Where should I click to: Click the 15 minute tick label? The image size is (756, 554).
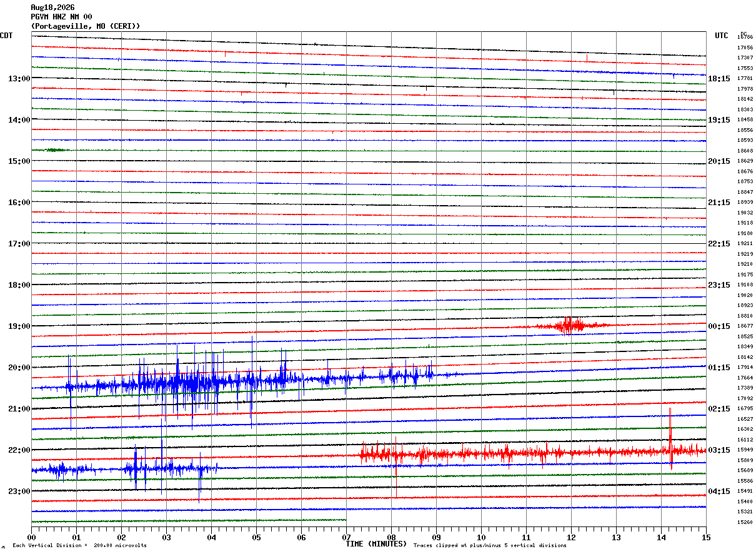[706, 537]
